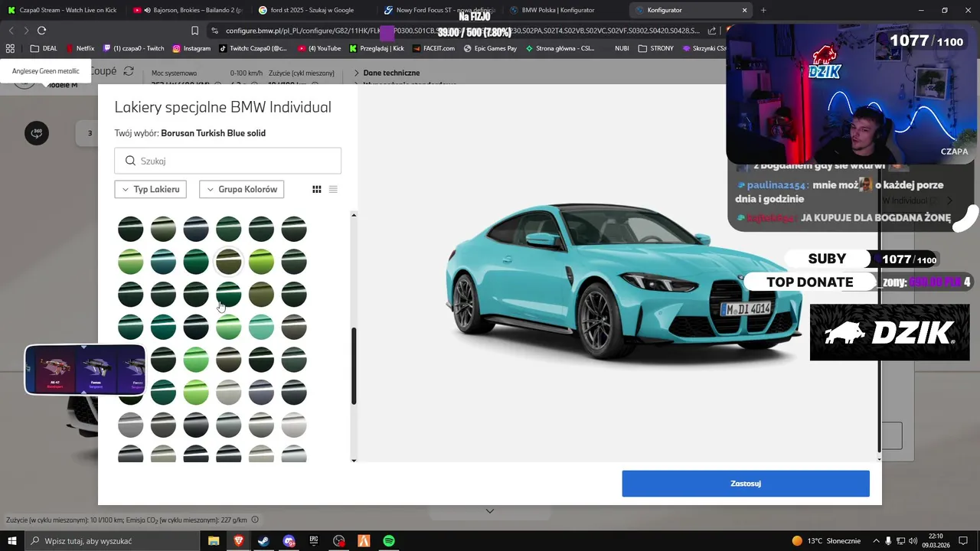Switch to Bajorson, Brokies – Bailando tab
The width and height of the screenshot is (980, 551).
[x=187, y=10]
